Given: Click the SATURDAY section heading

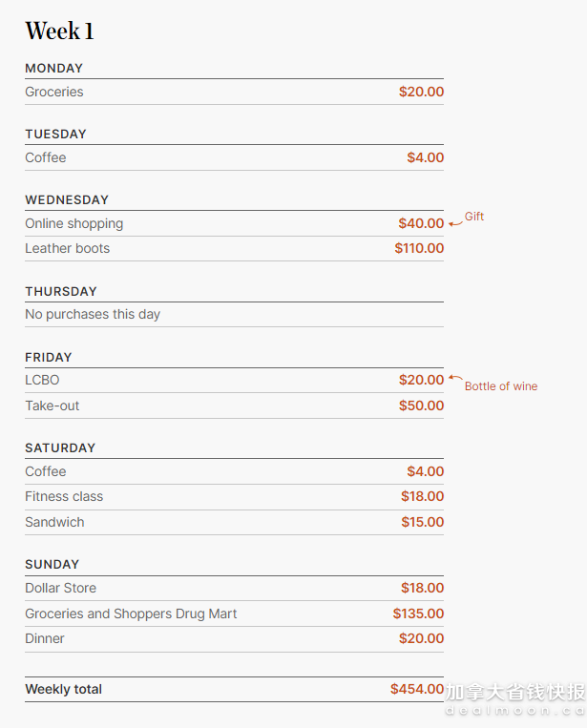Looking at the screenshot, I should (x=60, y=448).
